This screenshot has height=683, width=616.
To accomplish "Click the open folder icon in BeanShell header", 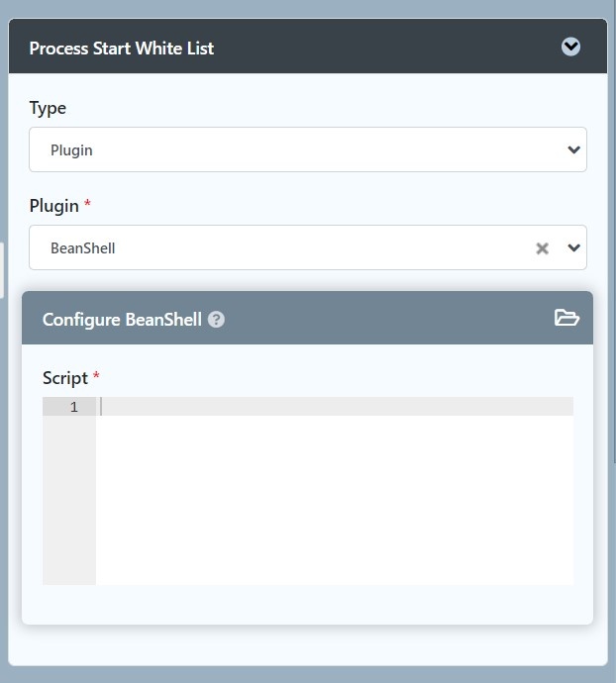I will click(566, 318).
